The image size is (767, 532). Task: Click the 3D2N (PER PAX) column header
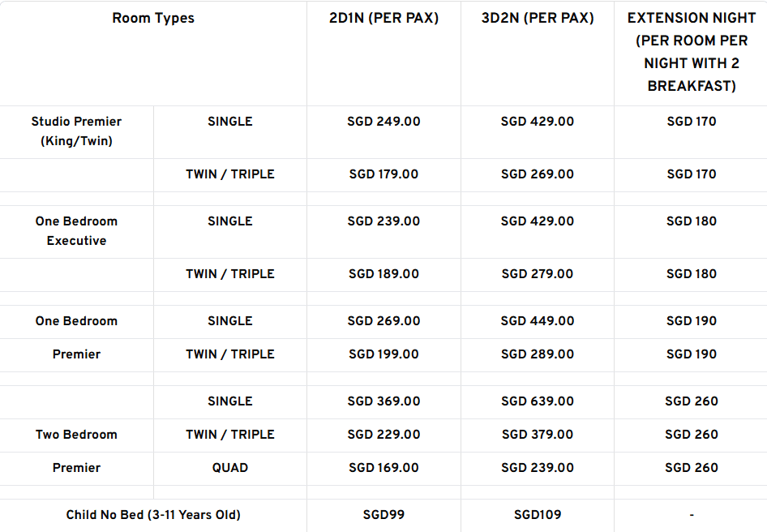(538, 19)
